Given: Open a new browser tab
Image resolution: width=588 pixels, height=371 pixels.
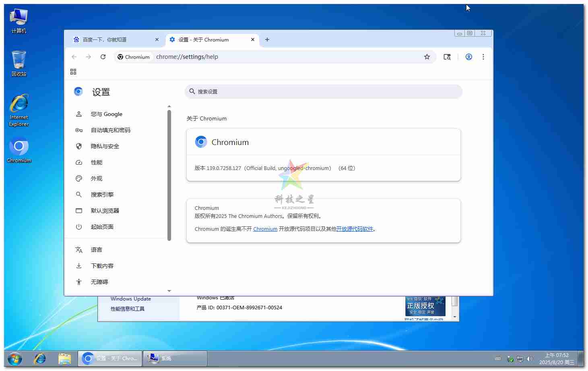Looking at the screenshot, I should [267, 39].
